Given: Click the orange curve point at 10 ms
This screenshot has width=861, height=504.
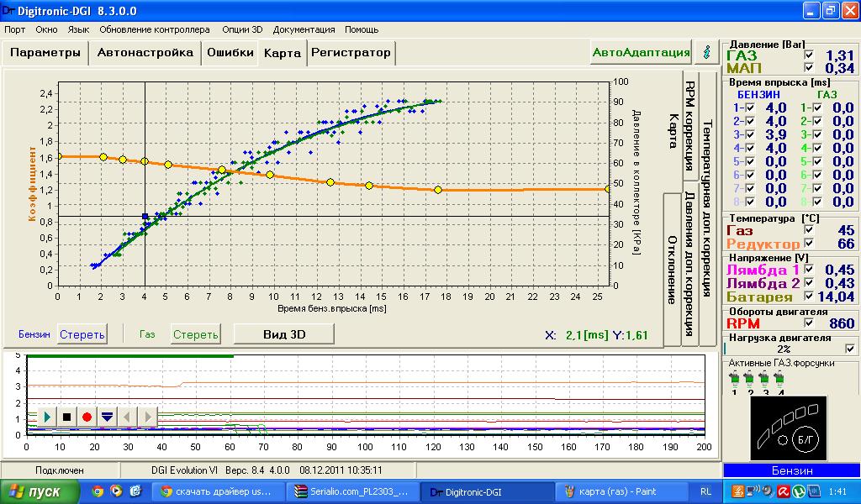Looking at the screenshot, I should coord(270,175).
